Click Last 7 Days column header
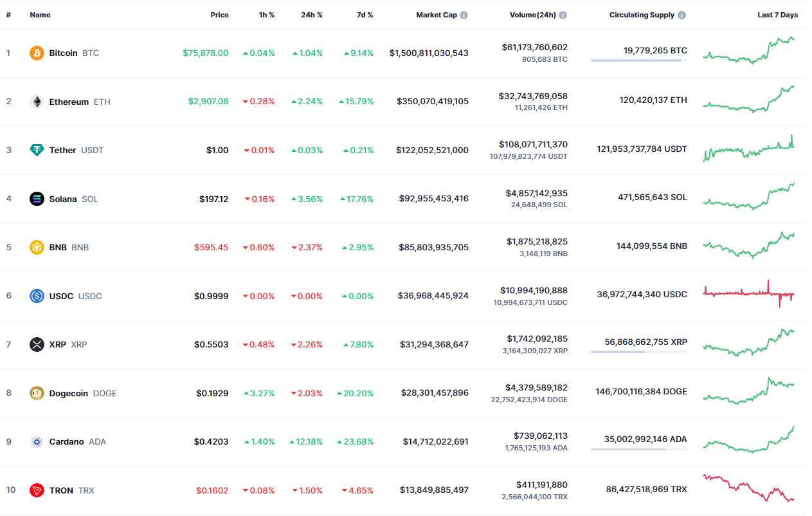Viewport: 812px width, 516px height. (x=777, y=15)
